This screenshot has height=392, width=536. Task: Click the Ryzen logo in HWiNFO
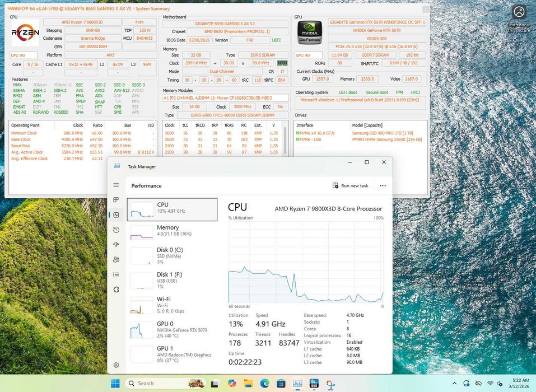click(25, 33)
